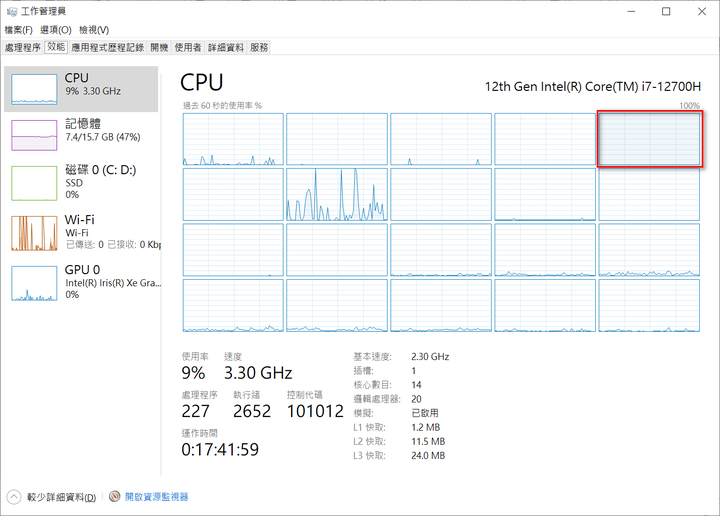Open the 檢視(V) menu
Viewport: 720px width, 516px height.
[94, 30]
